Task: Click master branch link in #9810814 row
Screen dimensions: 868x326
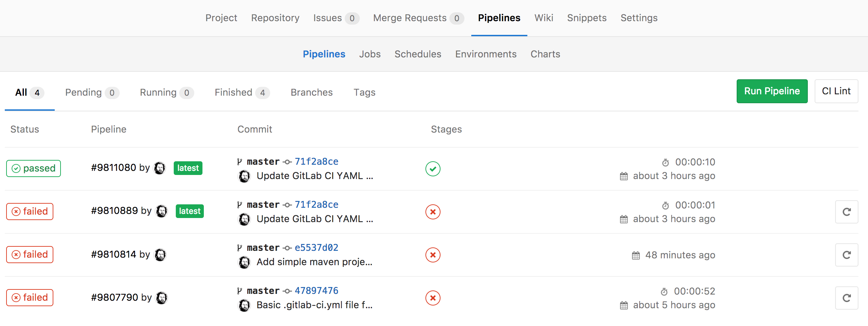Action: click(263, 248)
